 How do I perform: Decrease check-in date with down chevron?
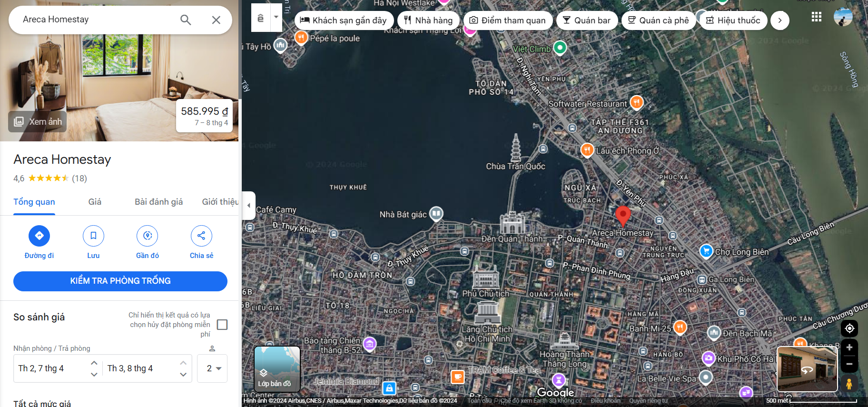[94, 375]
